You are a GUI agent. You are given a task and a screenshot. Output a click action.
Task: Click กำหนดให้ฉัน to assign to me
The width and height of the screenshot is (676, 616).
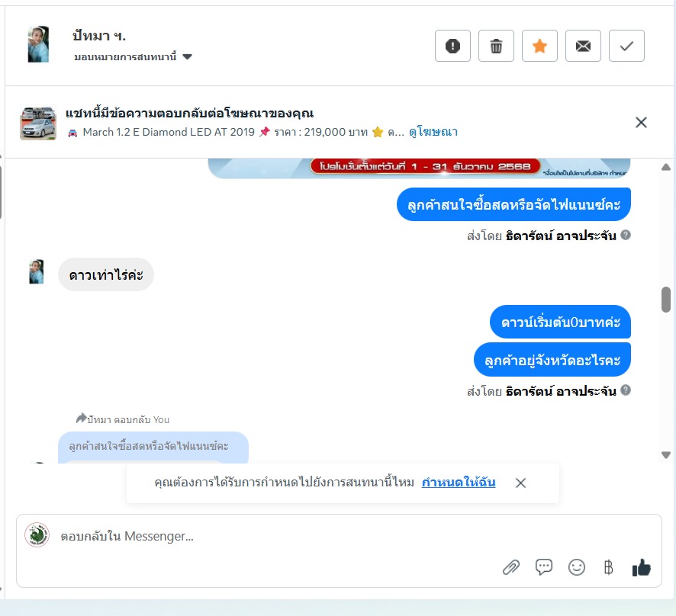pyautogui.click(x=459, y=482)
